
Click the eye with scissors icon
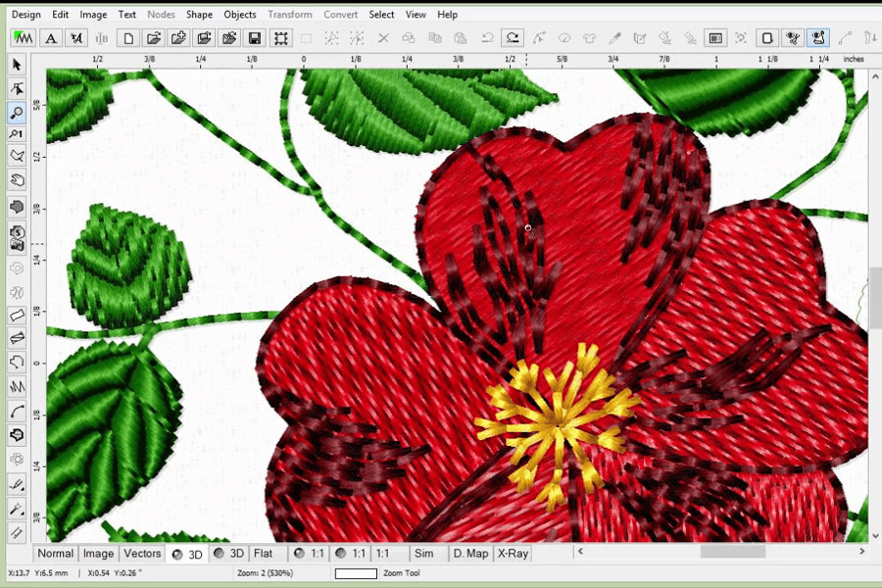click(793, 38)
